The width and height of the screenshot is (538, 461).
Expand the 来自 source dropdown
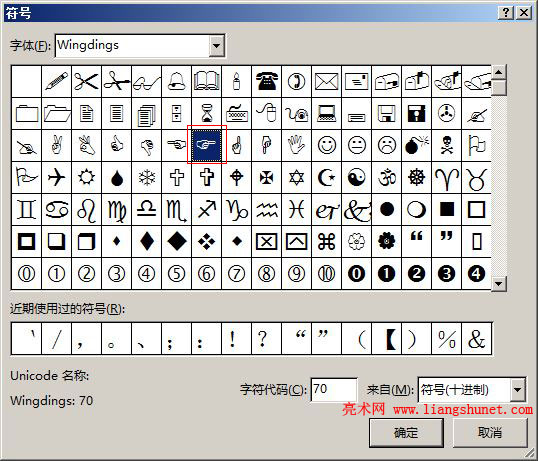click(518, 390)
